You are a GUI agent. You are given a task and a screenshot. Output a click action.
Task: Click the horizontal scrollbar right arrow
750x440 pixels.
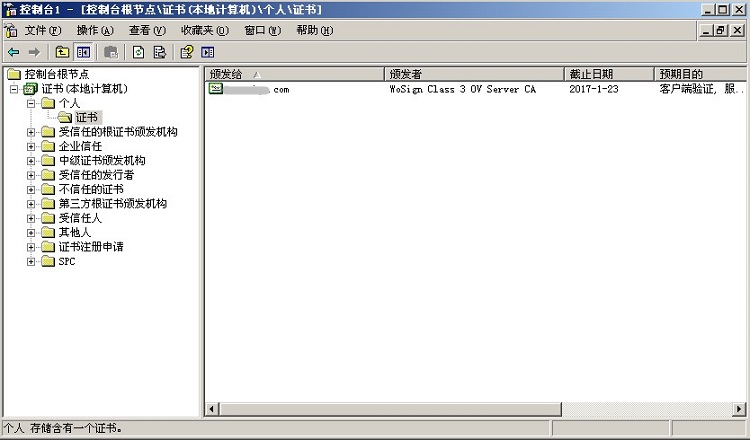point(739,409)
